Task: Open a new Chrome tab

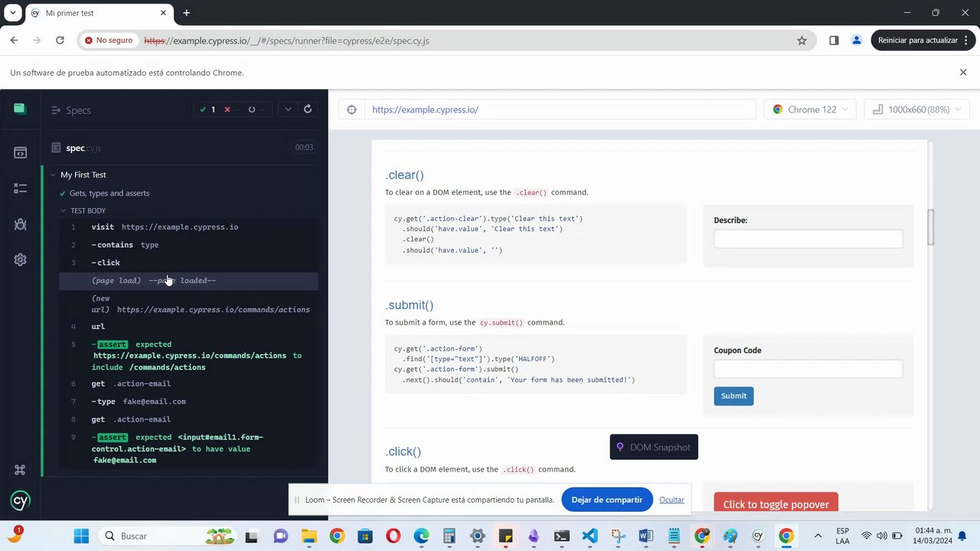Action: [186, 13]
